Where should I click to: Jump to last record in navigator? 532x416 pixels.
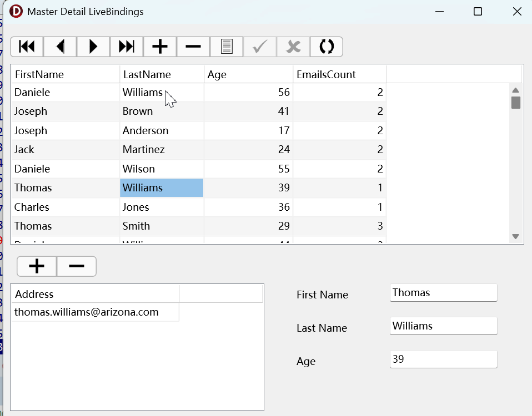coord(127,47)
